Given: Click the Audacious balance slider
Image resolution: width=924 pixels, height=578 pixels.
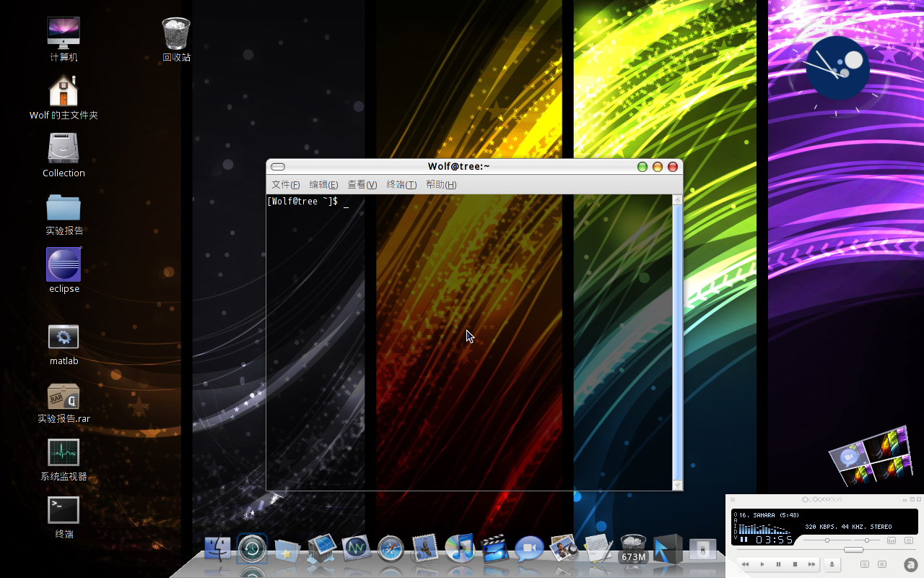Looking at the screenshot, I should click(867, 540).
